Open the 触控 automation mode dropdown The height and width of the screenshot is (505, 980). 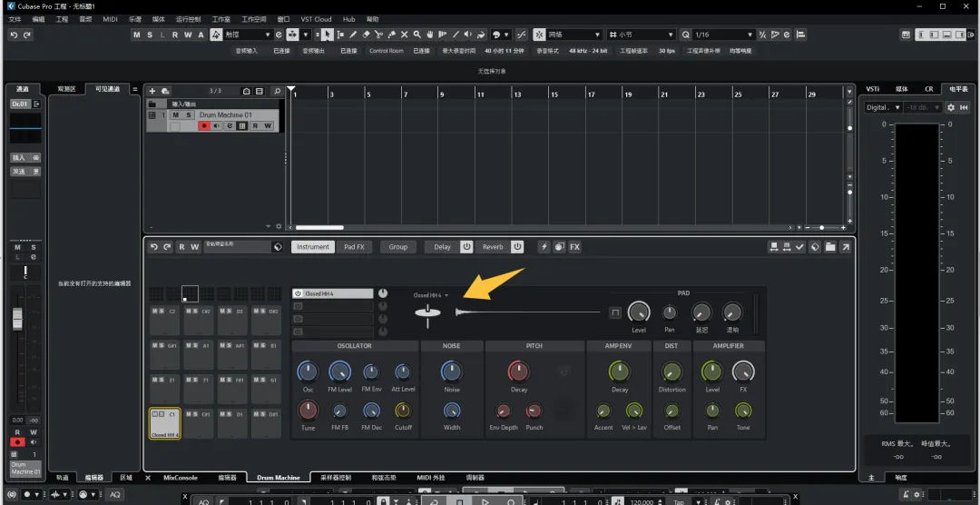[x=248, y=35]
